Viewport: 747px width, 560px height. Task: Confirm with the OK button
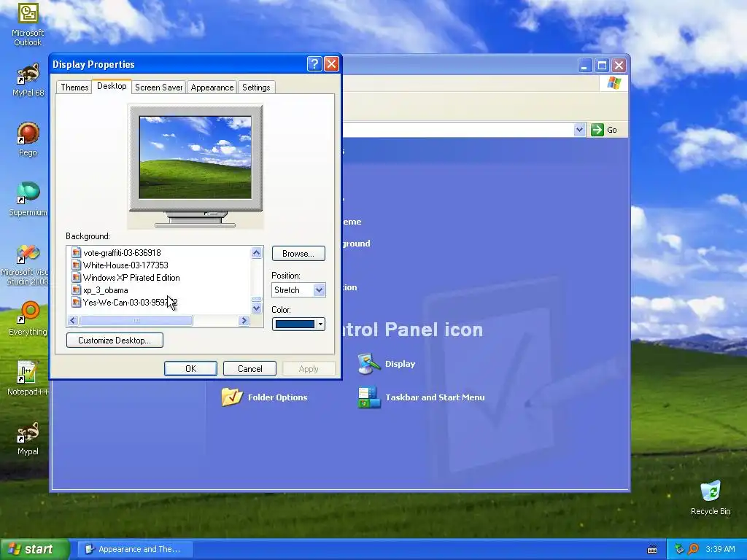coord(190,368)
